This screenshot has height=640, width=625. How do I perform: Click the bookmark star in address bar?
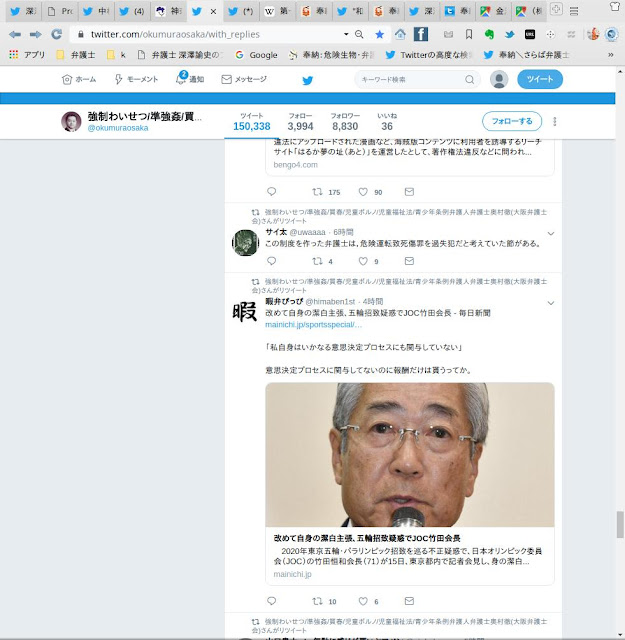[380, 35]
